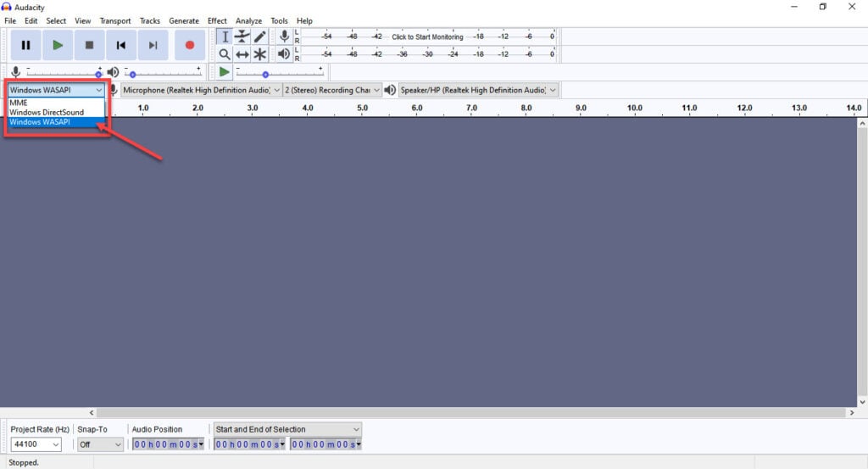The image size is (868, 469).
Task: Open the Analyze menu
Action: click(x=248, y=20)
